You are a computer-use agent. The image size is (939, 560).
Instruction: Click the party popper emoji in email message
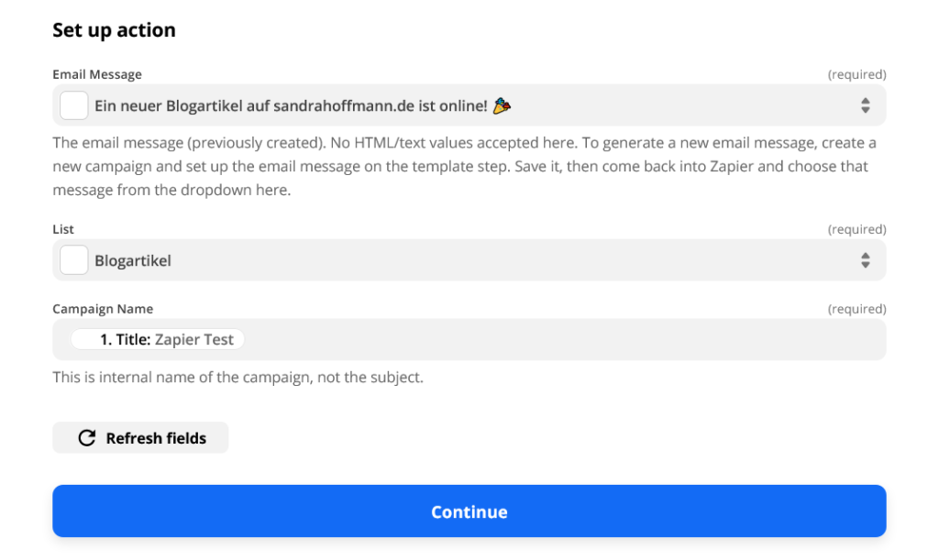(502, 106)
